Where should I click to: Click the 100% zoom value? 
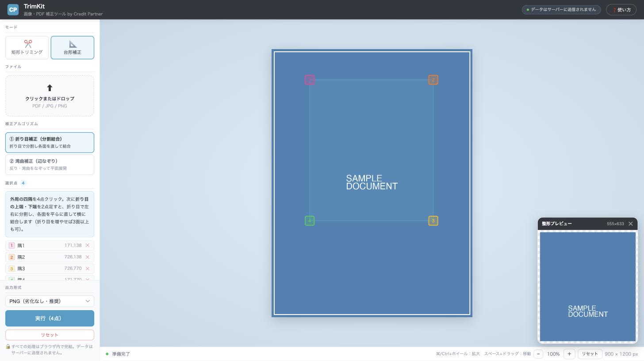click(x=553, y=354)
